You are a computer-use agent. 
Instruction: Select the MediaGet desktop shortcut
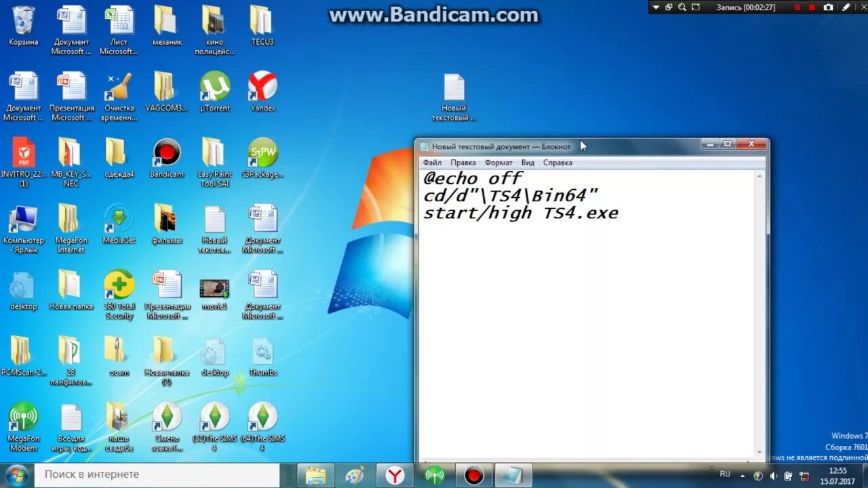(x=119, y=225)
